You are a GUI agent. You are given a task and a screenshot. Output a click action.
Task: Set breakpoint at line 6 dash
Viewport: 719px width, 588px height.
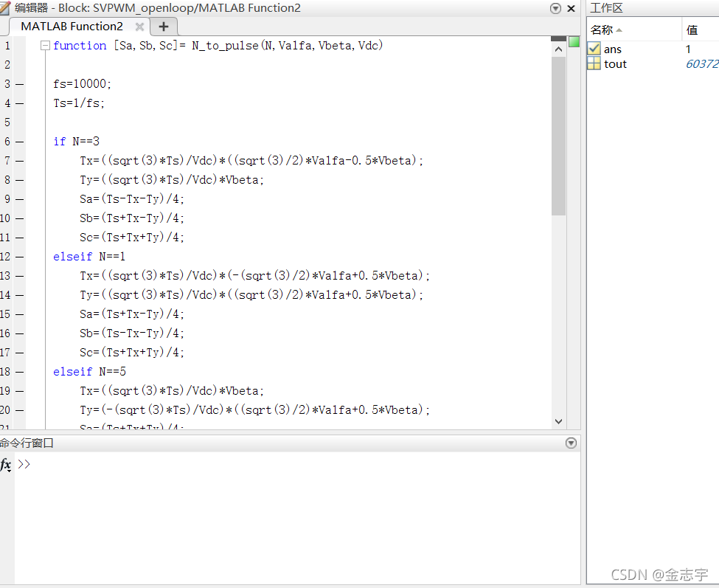pos(19,142)
